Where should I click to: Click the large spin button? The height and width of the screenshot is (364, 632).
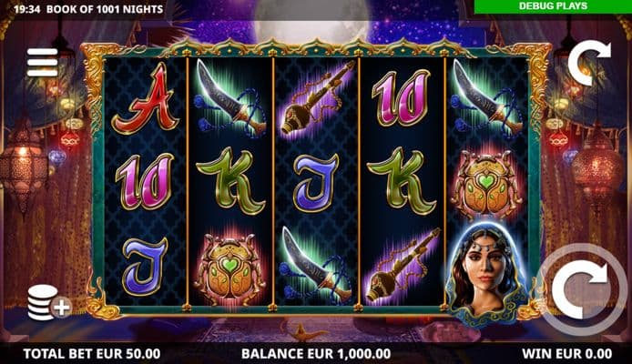(581, 289)
